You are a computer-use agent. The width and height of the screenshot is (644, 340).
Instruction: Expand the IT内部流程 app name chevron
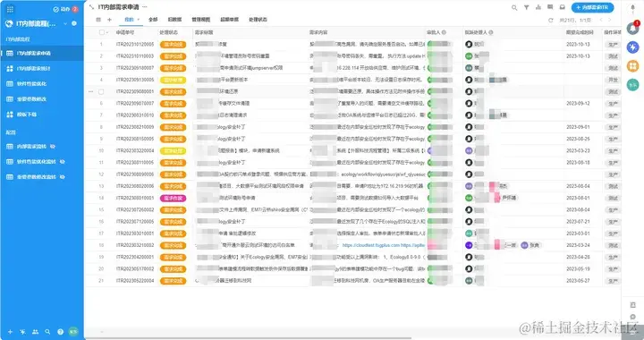(x=65, y=24)
